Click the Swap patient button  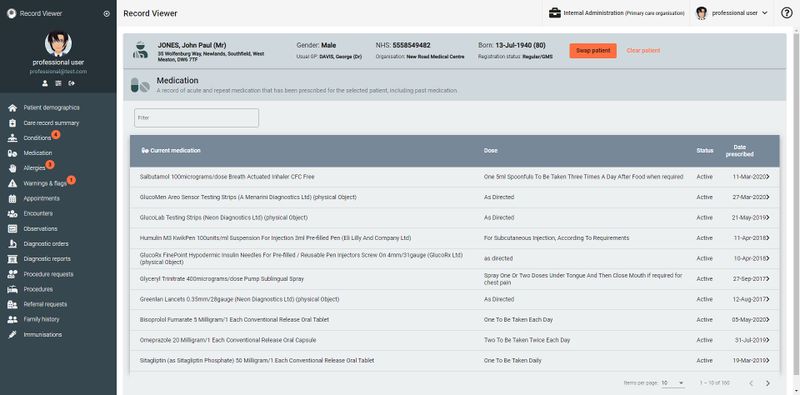[x=593, y=51]
